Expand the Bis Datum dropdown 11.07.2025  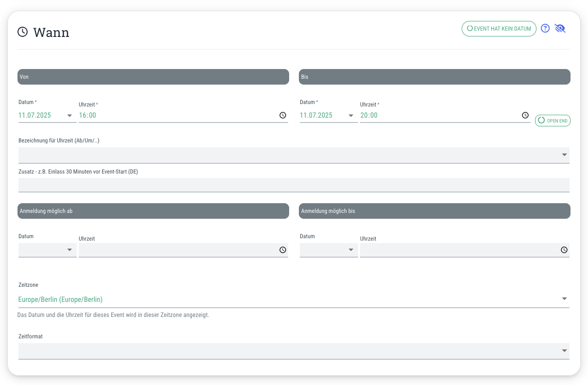pos(329,116)
